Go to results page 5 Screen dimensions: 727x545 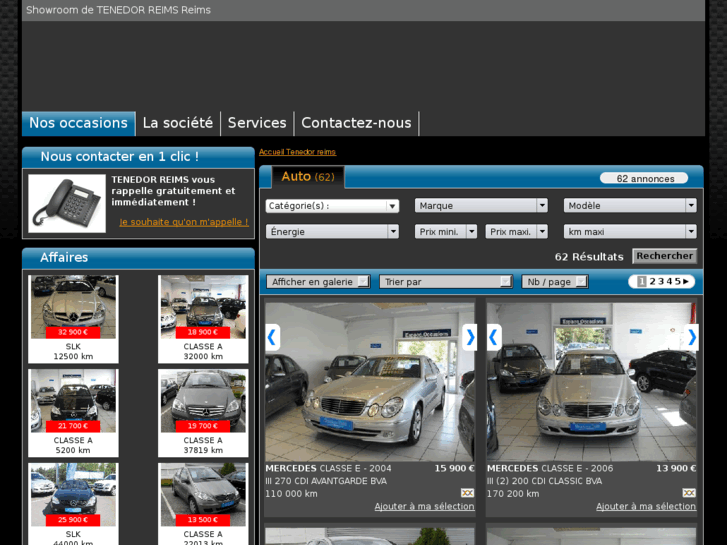677,282
